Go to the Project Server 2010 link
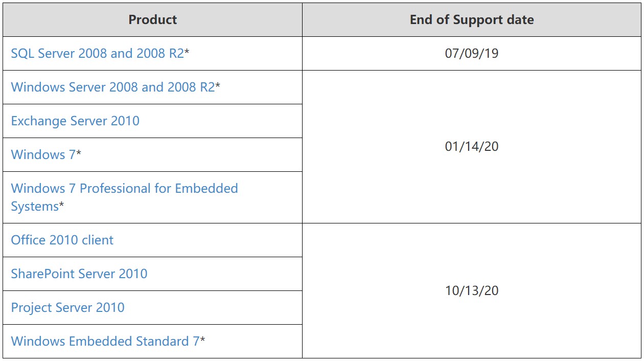This screenshot has width=644, height=361. pyautogui.click(x=68, y=308)
